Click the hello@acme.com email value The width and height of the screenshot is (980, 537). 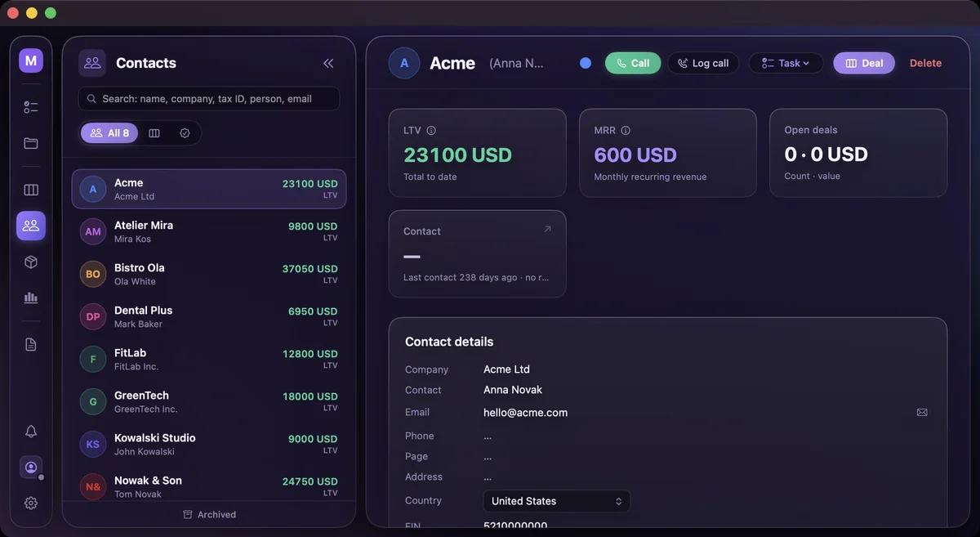click(525, 413)
